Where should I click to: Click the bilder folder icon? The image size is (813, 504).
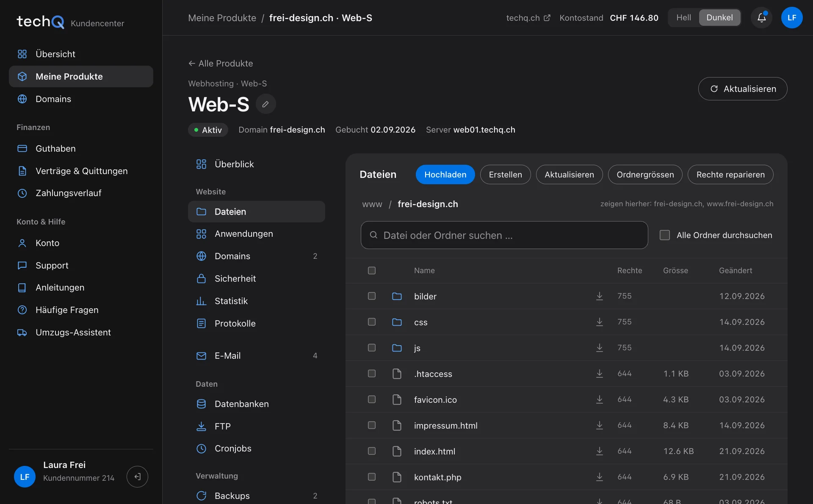click(397, 296)
